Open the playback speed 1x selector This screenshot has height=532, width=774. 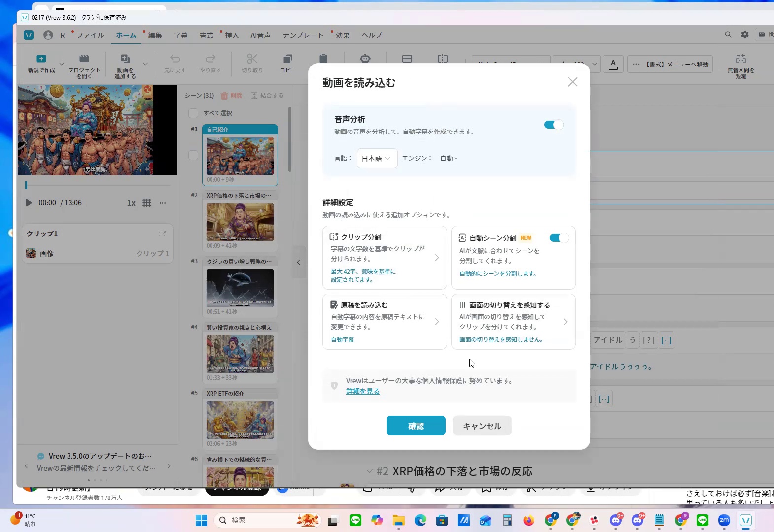click(131, 203)
